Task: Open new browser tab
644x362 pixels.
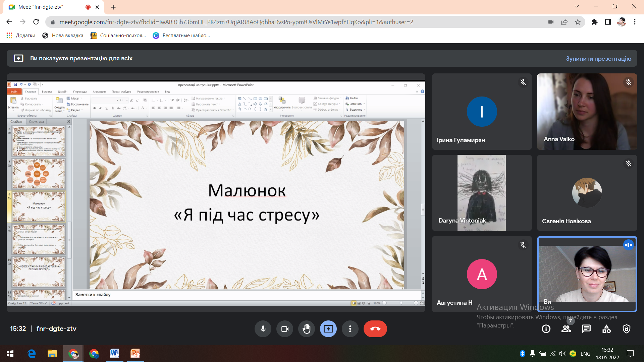Action: click(x=113, y=7)
